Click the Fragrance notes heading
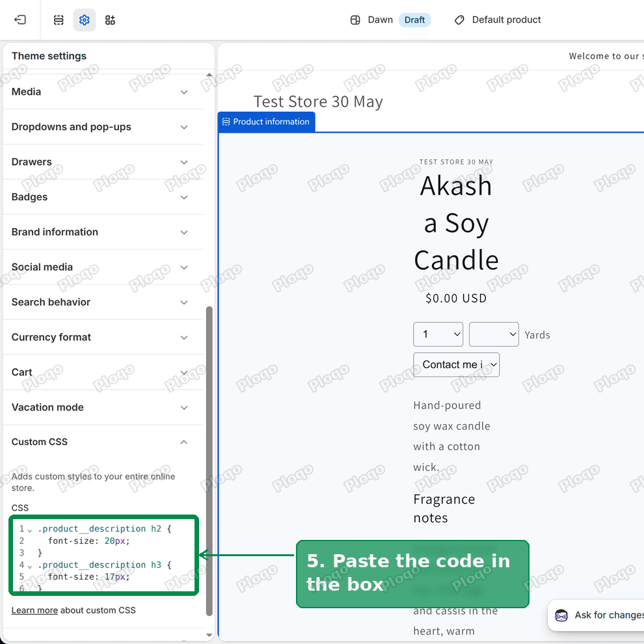The image size is (644, 644). (444, 509)
